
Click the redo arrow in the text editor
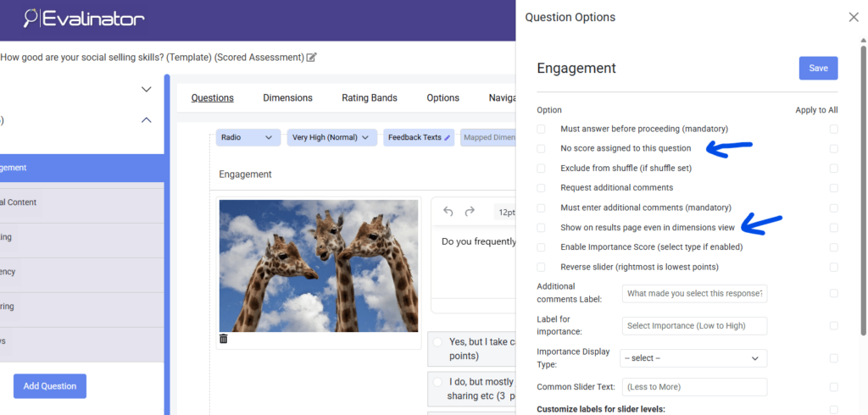coord(470,212)
